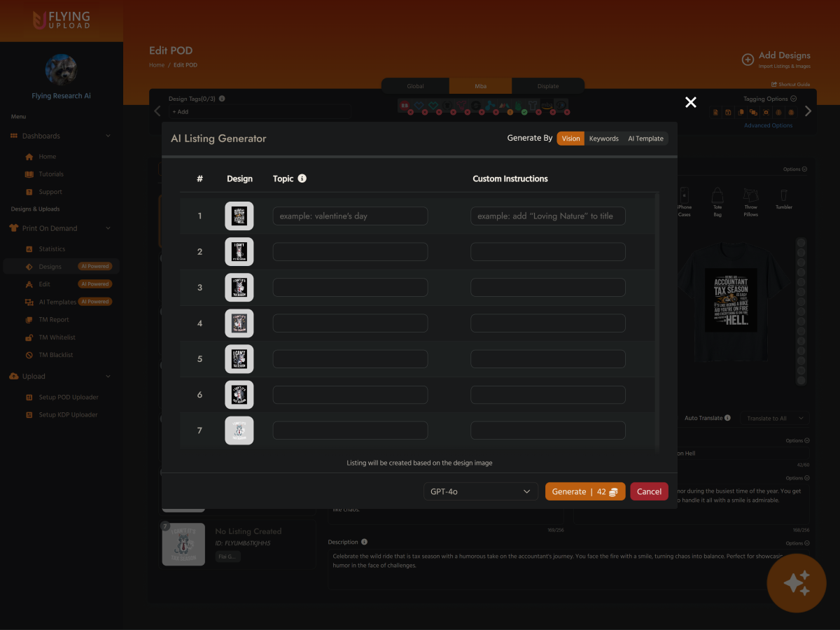The height and width of the screenshot is (630, 840).
Task: Expand Options beside the Description field
Action: (796, 542)
